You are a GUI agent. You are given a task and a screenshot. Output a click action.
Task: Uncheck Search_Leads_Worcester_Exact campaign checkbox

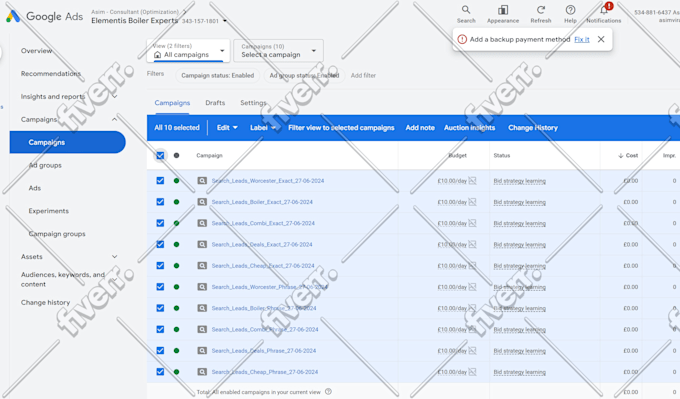(x=160, y=180)
